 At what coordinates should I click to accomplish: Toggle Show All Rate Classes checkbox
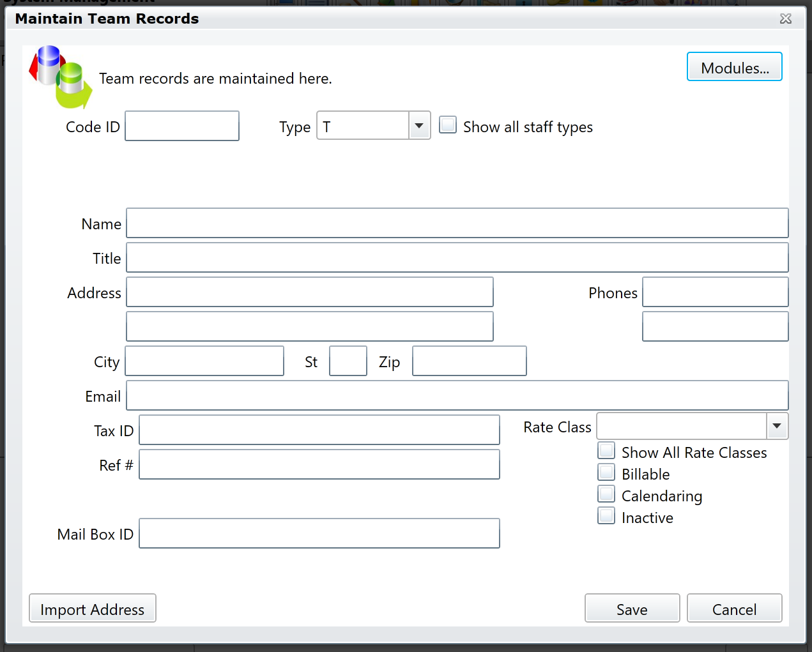point(606,451)
